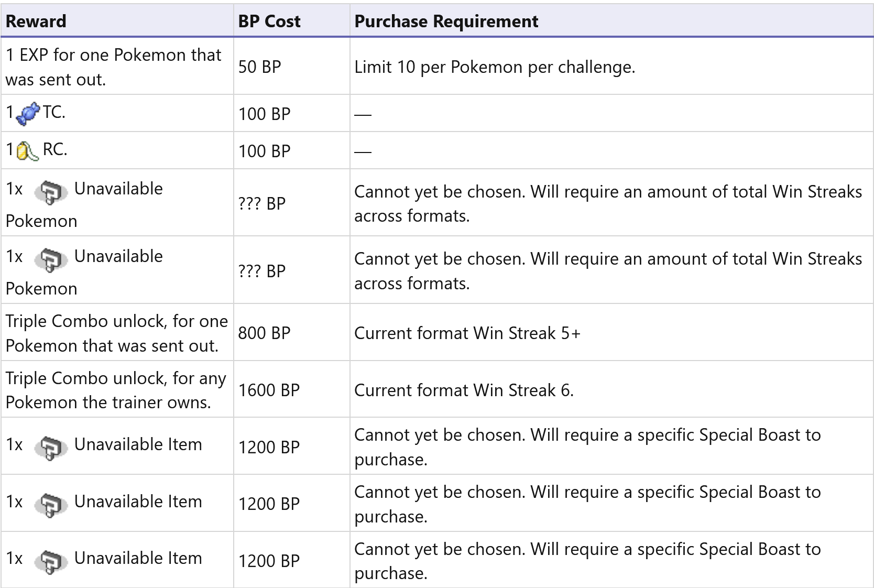Select the second Unavailable Pokemon placeholder icon
This screenshot has height=588, width=874.
pos(50,259)
